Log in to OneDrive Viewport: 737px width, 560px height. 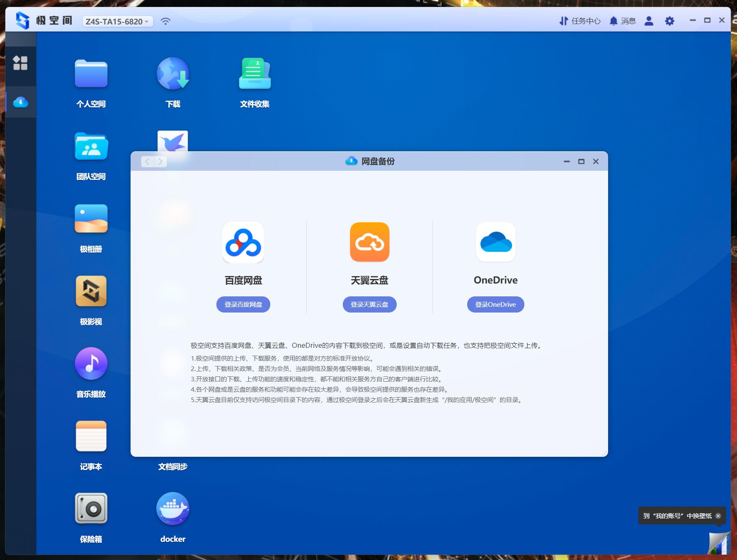(x=495, y=304)
